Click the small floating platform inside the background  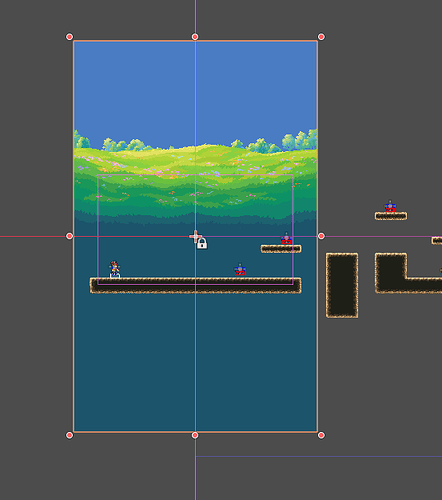click(281, 249)
